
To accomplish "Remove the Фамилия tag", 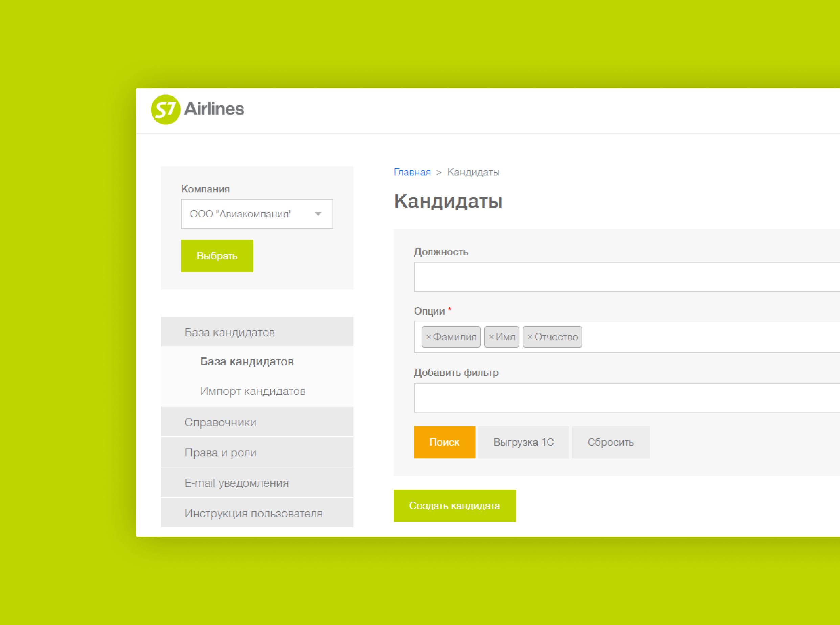I will click(x=428, y=337).
